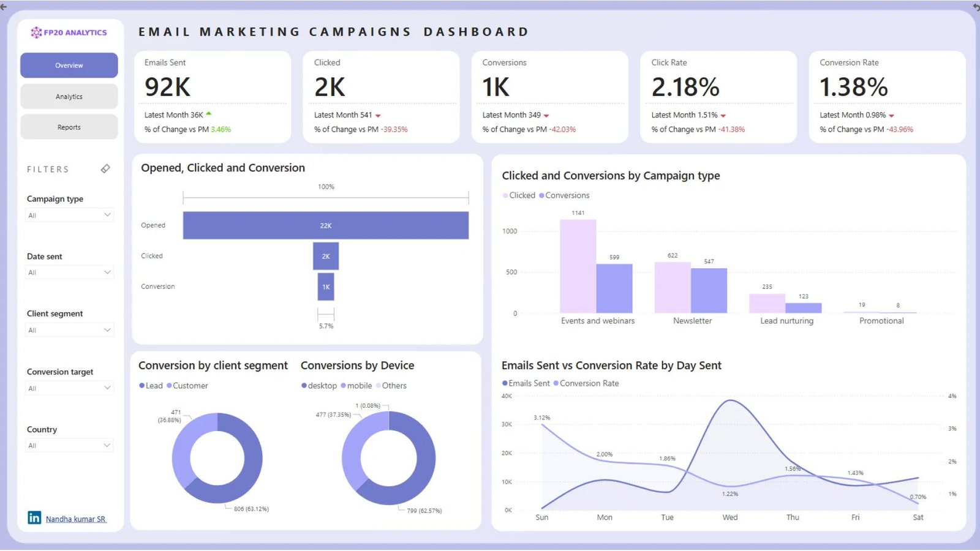Screen dimensions: 980x551
Task: Click the red down arrow under Conversion Rate
Action: [x=892, y=116]
